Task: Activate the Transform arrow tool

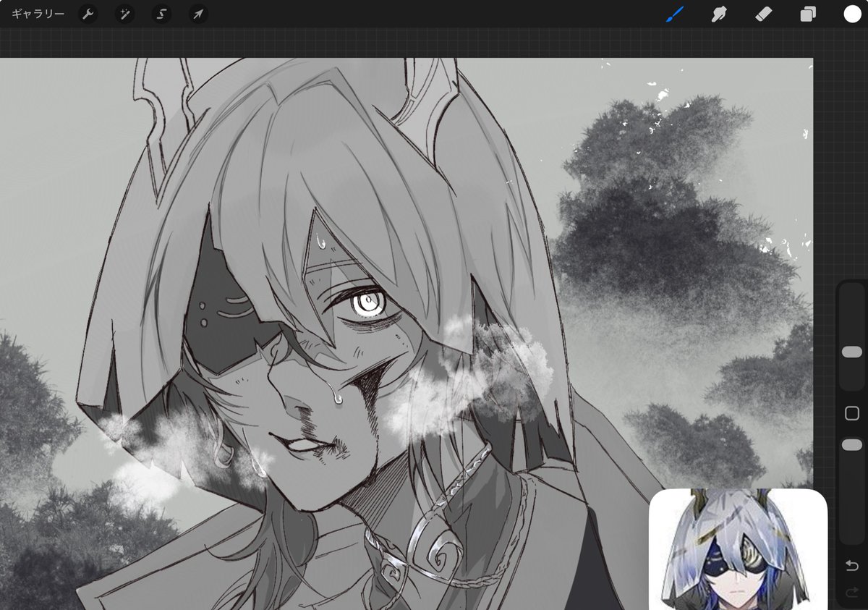Action: pos(198,14)
